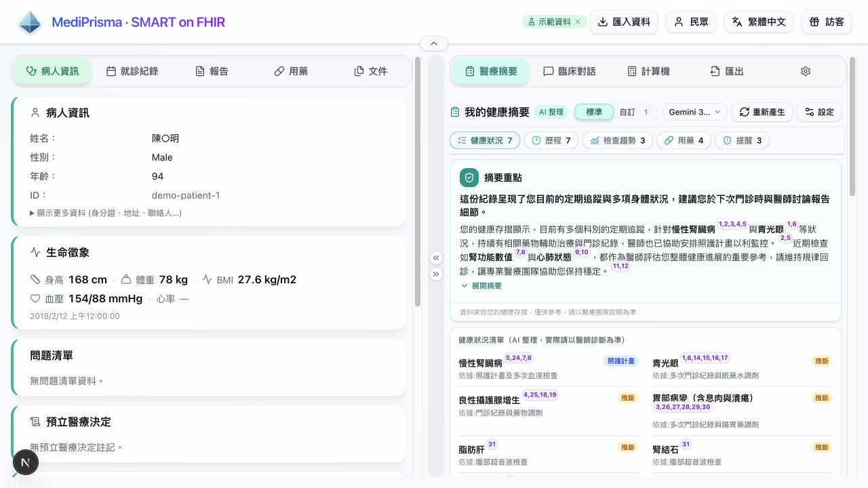Click the weight icon beside 體重
Screen dimensions: 868x488
[126, 280]
